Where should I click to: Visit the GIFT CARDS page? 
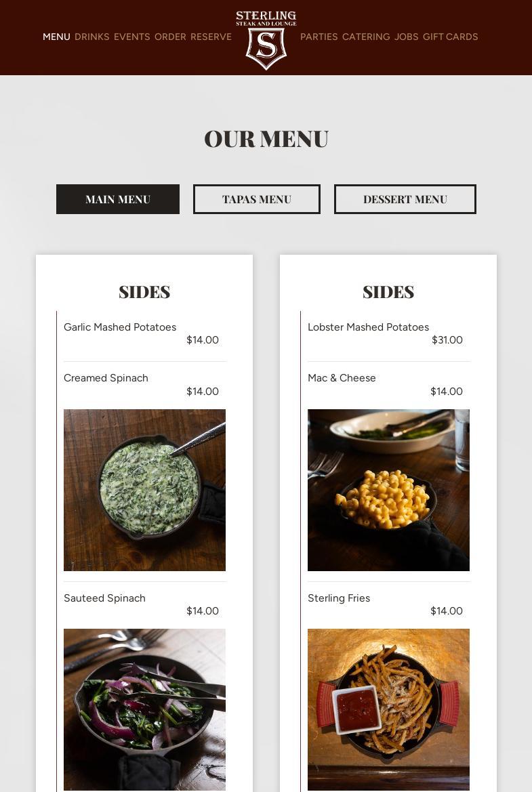click(450, 37)
